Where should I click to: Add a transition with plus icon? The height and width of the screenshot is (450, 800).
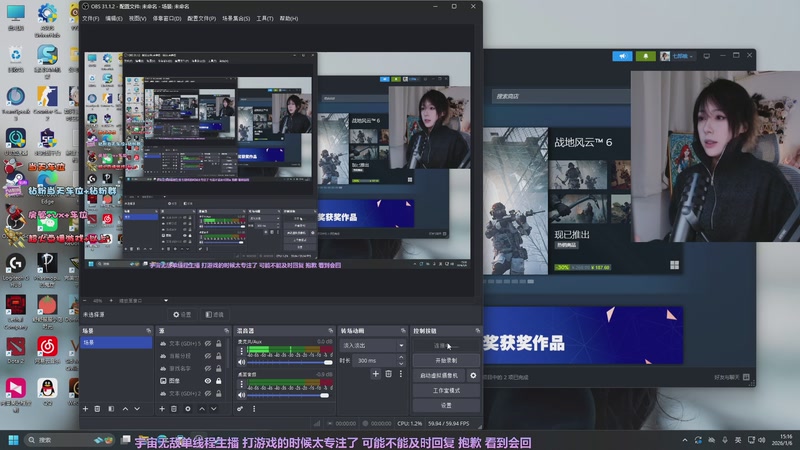376,374
